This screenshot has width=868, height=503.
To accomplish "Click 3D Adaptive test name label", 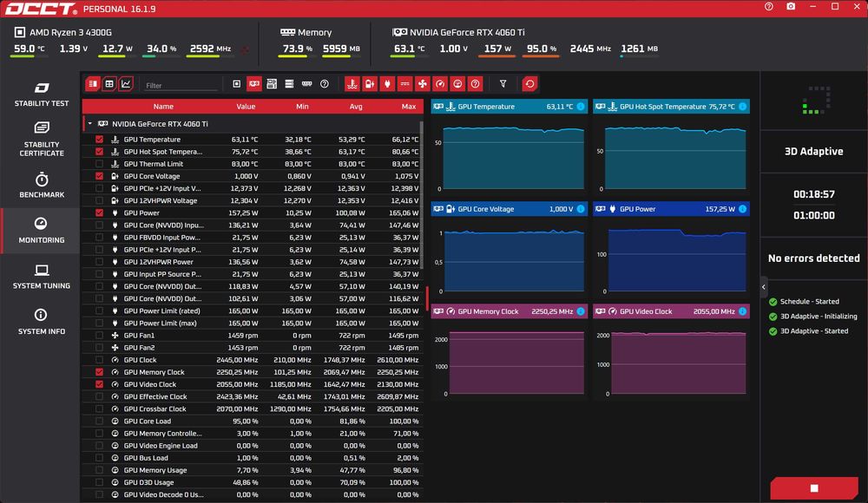I will (x=814, y=151).
